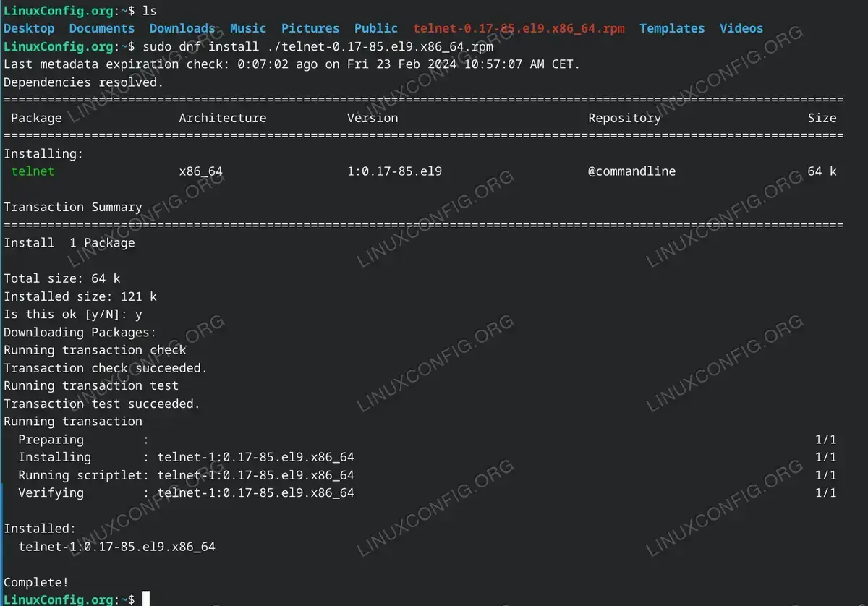Click '1/1' on the Verifying row
Image resolution: width=868 pixels, height=606 pixels.
825,492
